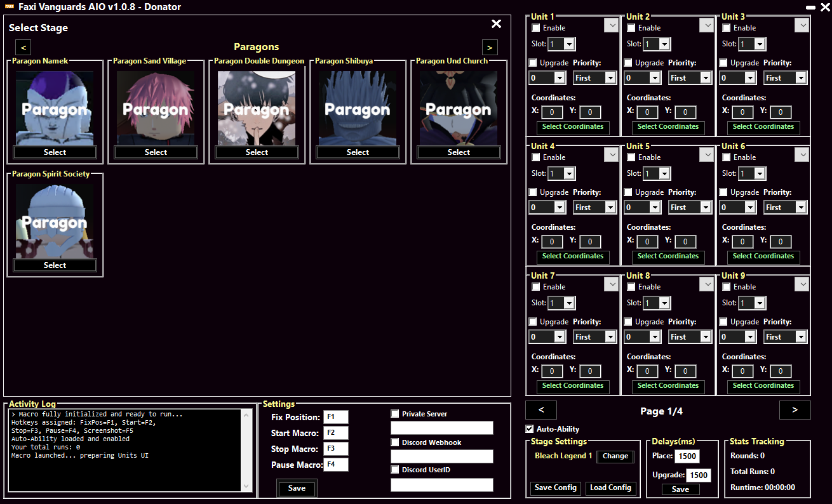Click Select Coordinates for Unit 5

pos(668,256)
